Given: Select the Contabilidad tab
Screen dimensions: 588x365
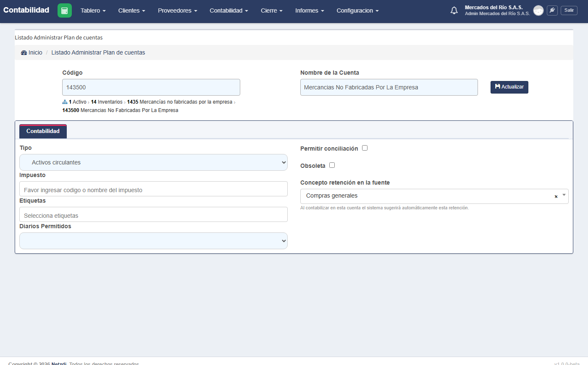Looking at the screenshot, I should (x=43, y=131).
